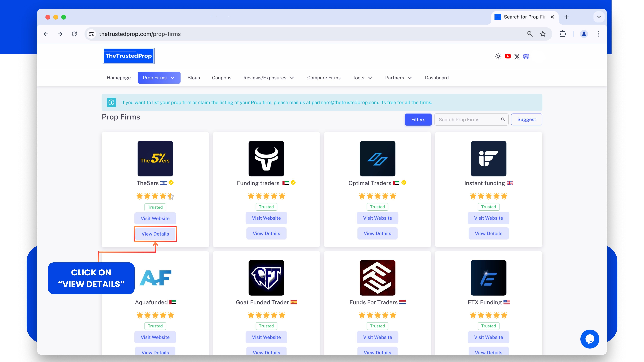Toggle the light/dark theme sun icon
This screenshot has height=362, width=644.
(498, 56)
